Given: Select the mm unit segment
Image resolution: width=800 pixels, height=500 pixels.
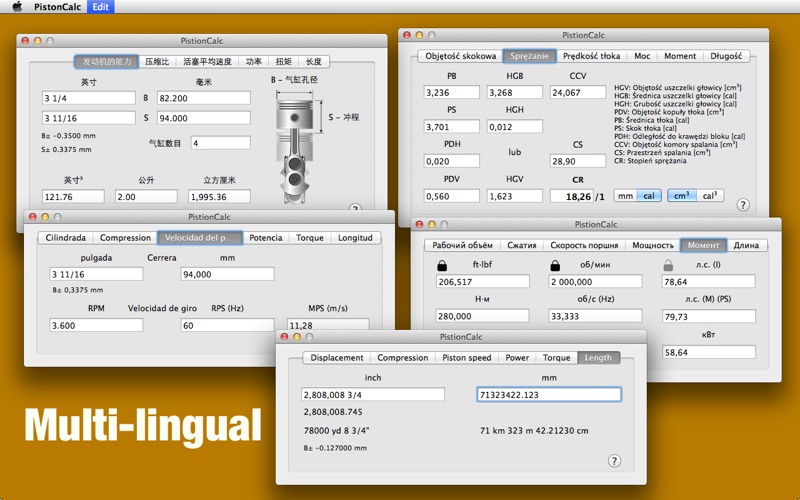Looking at the screenshot, I should (626, 196).
